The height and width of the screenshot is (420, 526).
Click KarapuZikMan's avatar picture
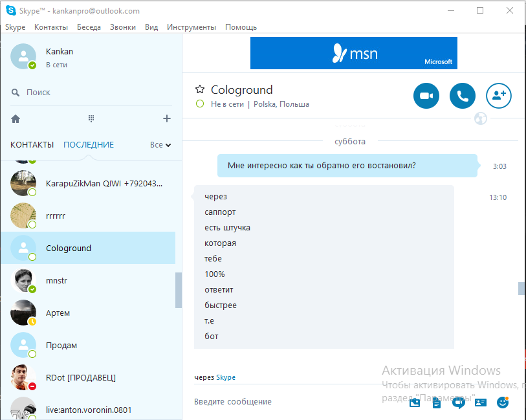pos(23,183)
